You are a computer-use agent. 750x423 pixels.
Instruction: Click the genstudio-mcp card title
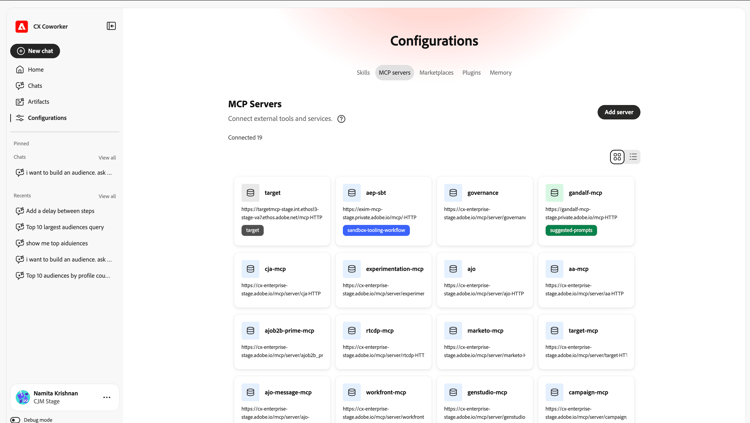click(x=487, y=392)
